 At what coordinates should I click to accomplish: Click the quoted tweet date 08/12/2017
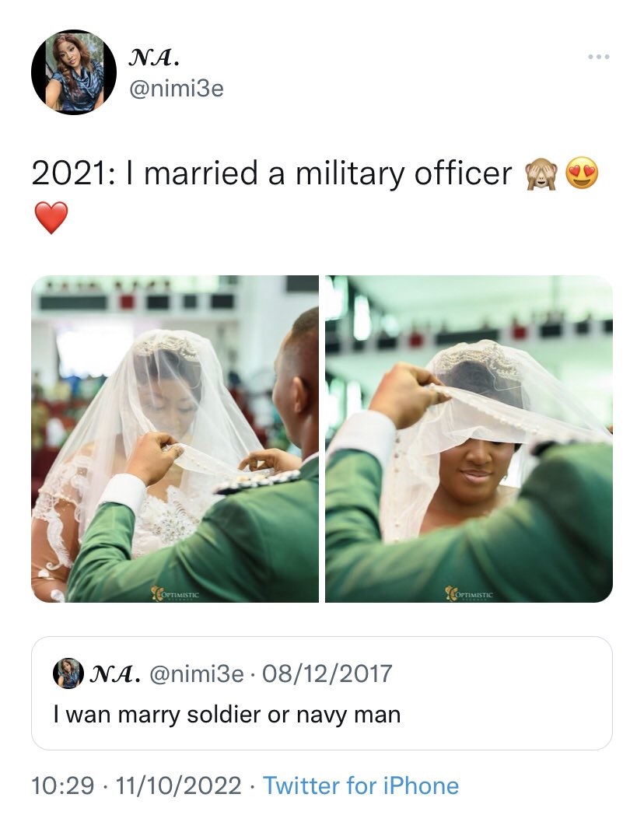(327, 673)
